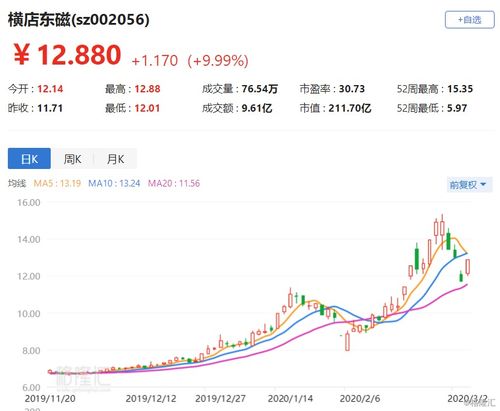Click the 52周最高 value 15.35
This screenshot has height=411, width=500.
[460, 89]
